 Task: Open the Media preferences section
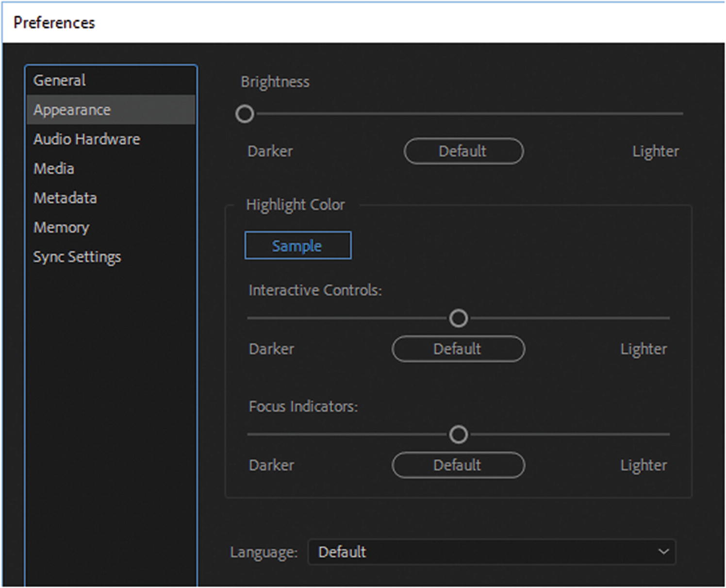point(54,168)
